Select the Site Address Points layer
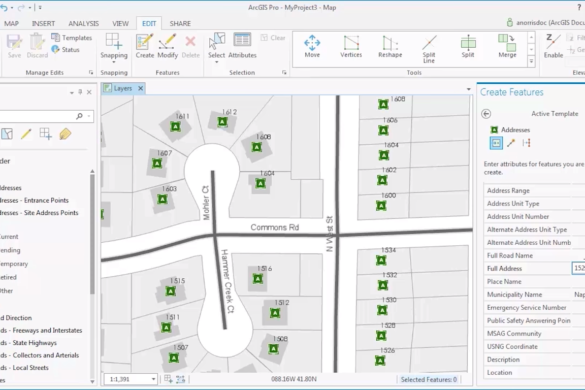 [x=39, y=213]
